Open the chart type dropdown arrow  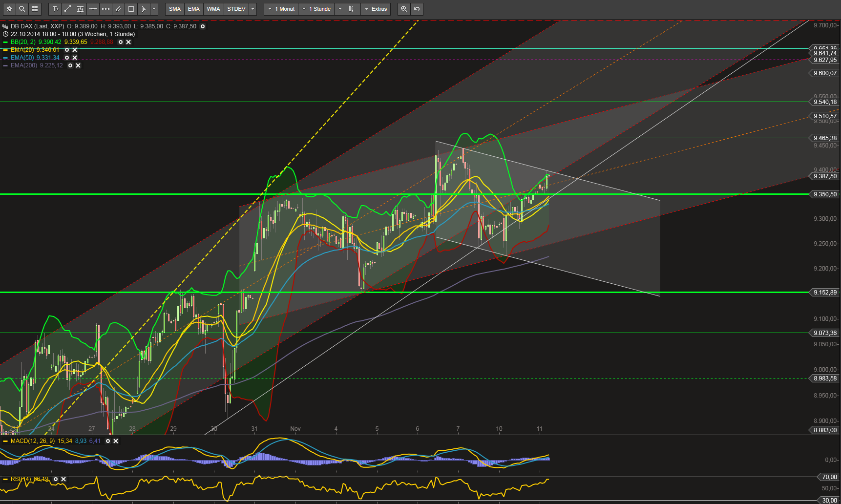[x=340, y=9]
